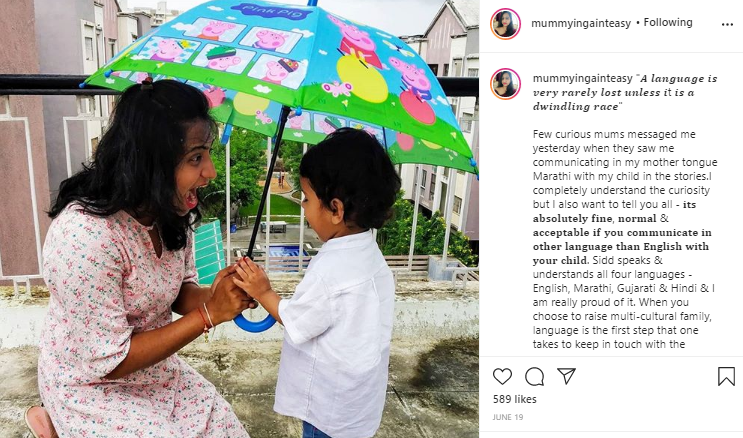Click the JUNE 19 post date

point(507,417)
